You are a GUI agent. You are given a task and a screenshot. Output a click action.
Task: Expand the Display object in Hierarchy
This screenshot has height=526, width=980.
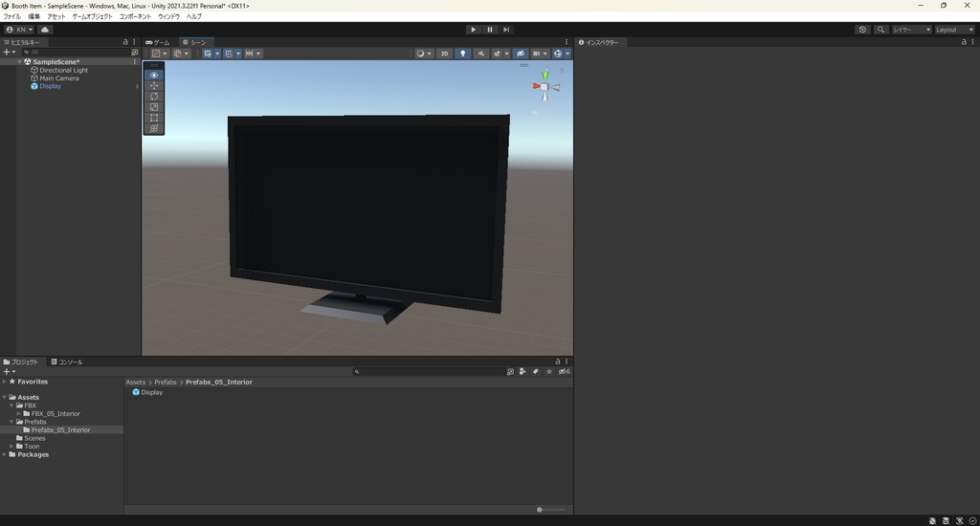(137, 86)
